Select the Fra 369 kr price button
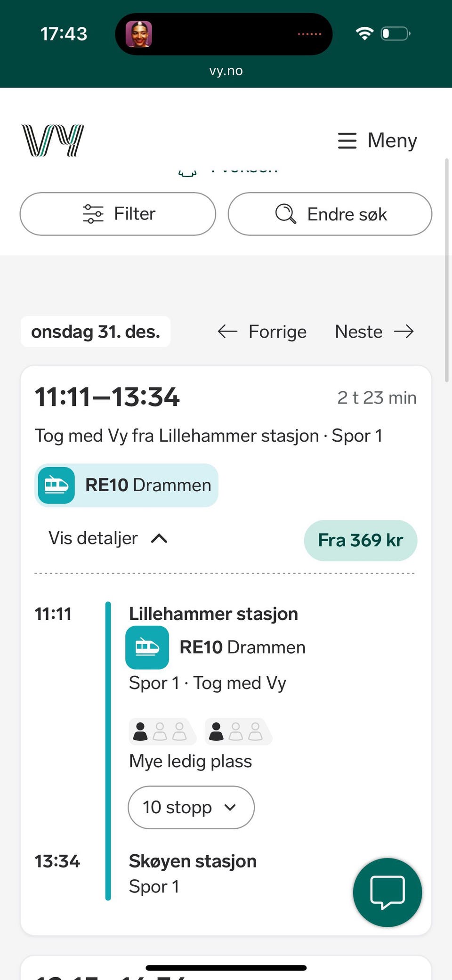The image size is (452, 980). click(x=361, y=540)
